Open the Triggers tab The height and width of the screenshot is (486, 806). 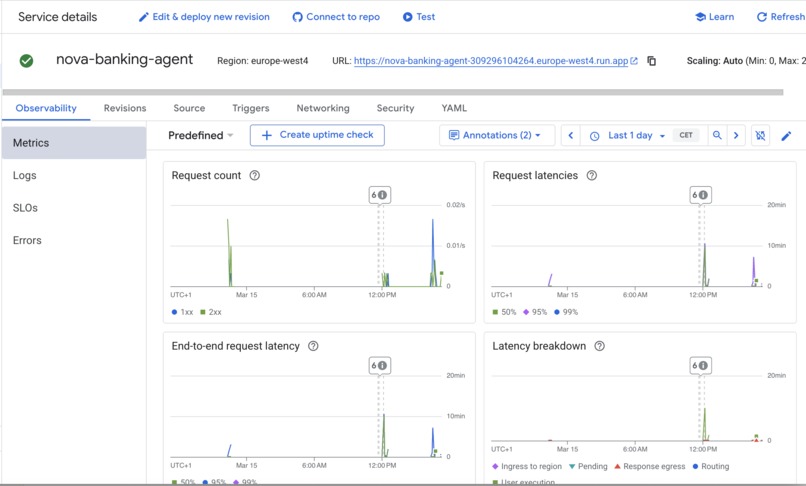pos(251,108)
